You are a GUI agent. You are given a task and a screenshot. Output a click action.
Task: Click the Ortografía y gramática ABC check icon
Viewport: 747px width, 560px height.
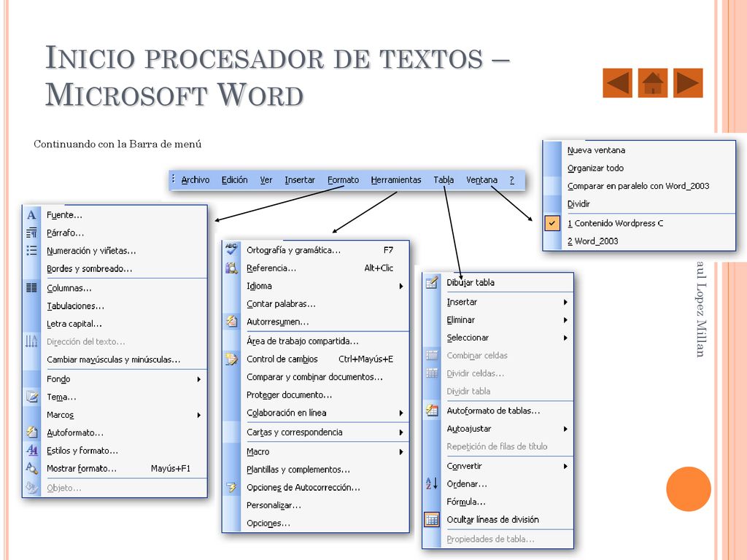[x=231, y=249]
